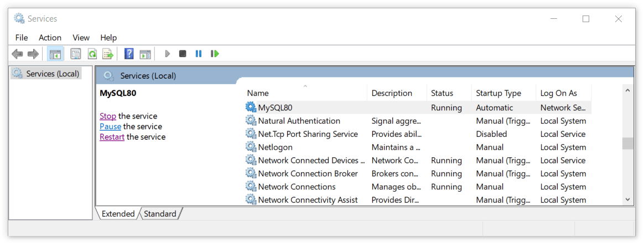The height and width of the screenshot is (246, 644).
Task: Click gear icon beside Network Connections
Action: 251,187
